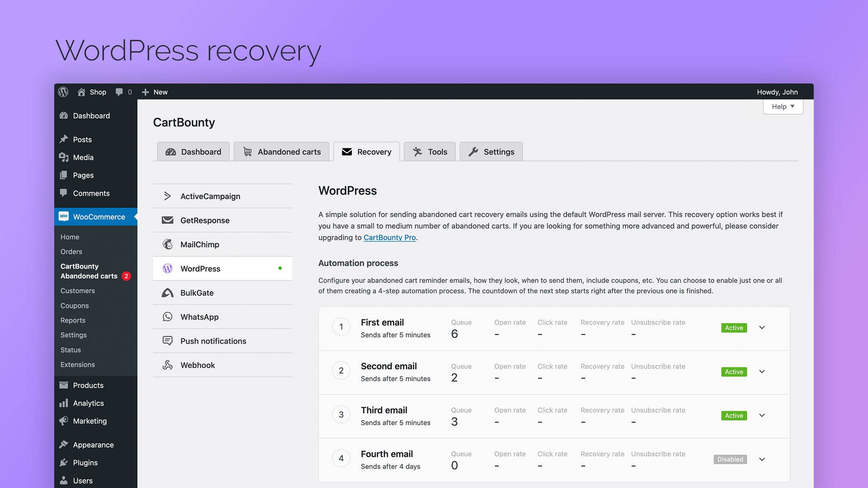Click the Push notifications icon
This screenshot has height=488, width=868.
pyautogui.click(x=167, y=341)
